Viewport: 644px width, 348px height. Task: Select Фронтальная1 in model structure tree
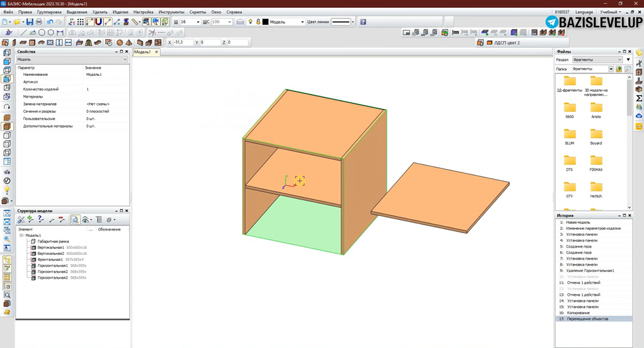pyautogui.click(x=50, y=260)
